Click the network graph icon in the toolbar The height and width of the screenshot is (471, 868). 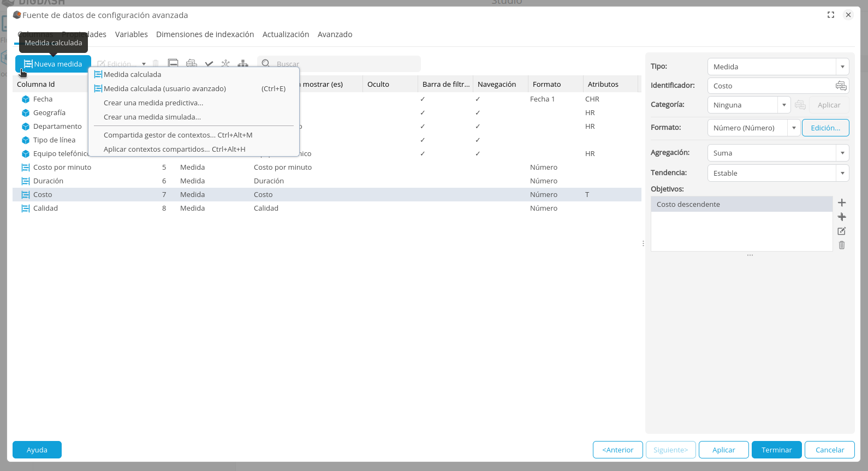click(225, 64)
